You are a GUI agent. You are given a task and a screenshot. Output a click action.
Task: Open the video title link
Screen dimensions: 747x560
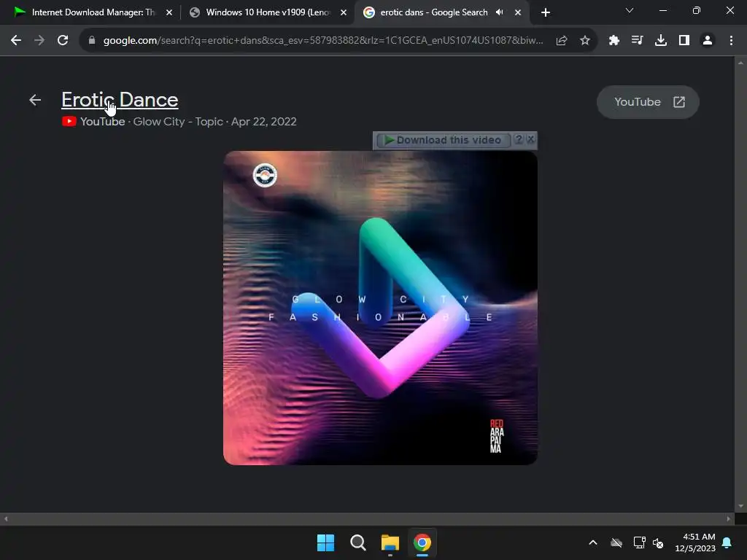(120, 100)
